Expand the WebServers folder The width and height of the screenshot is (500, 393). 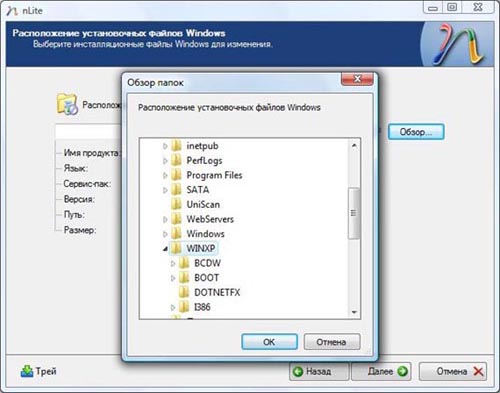tap(165, 219)
